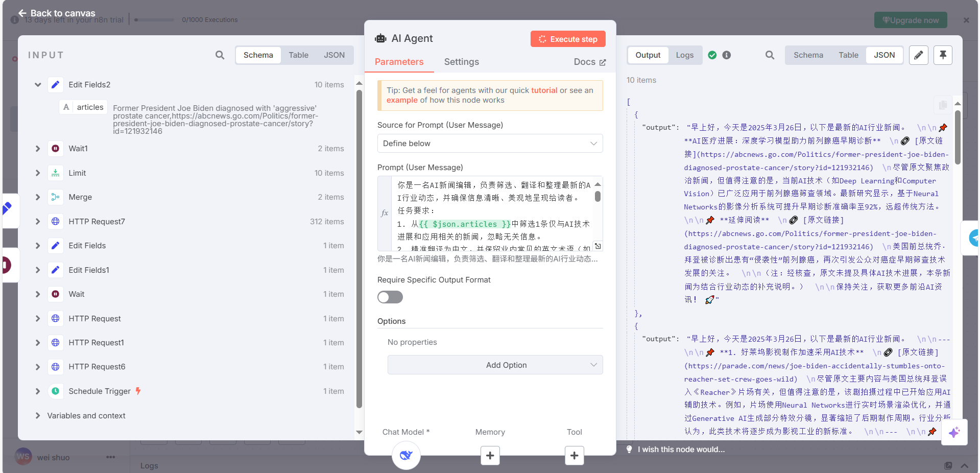Open the quick tutorial link

(544, 90)
